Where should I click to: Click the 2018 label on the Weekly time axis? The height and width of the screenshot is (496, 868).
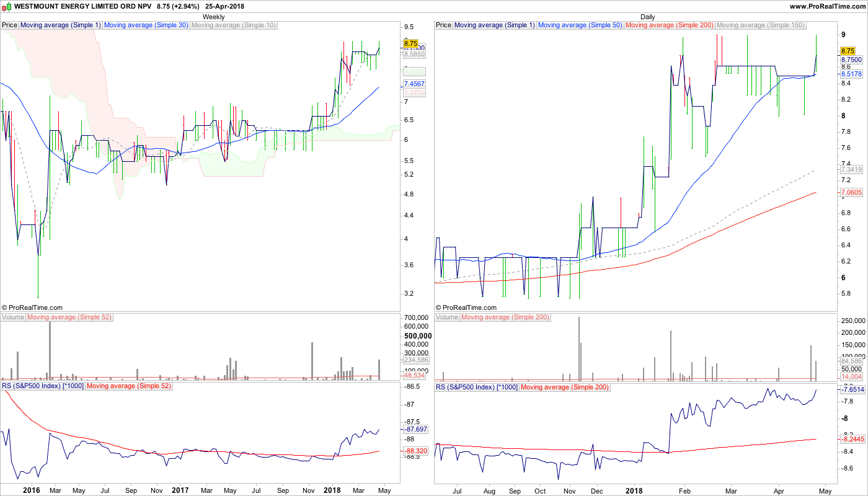[x=332, y=490]
